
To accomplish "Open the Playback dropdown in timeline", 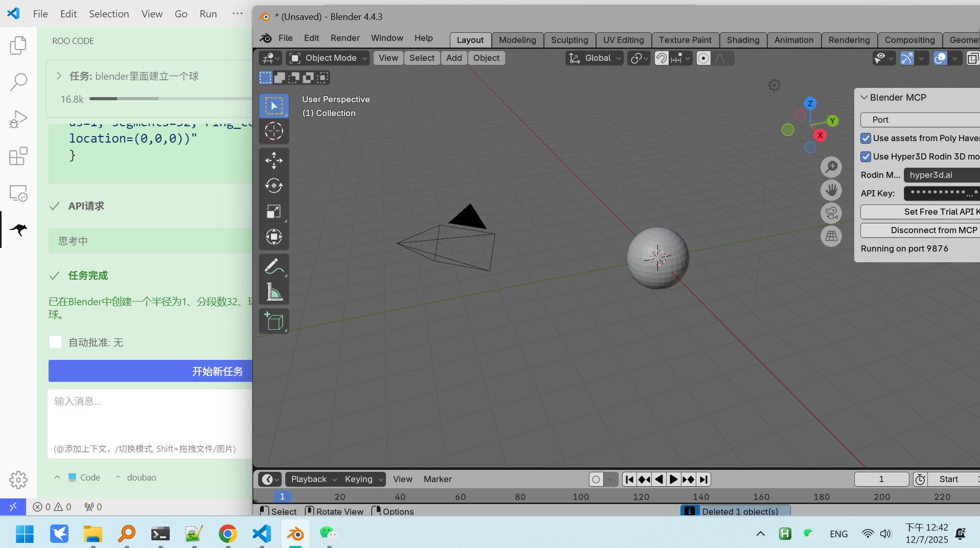I will click(314, 479).
